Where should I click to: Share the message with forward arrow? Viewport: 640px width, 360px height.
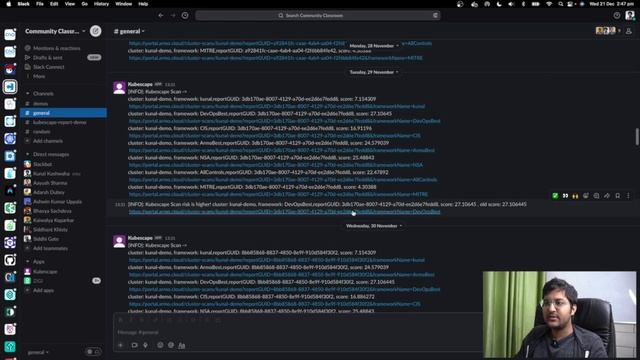coord(607,196)
